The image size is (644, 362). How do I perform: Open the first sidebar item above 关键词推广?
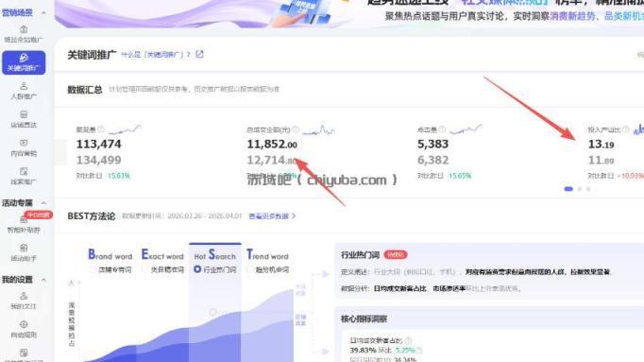pos(24,34)
